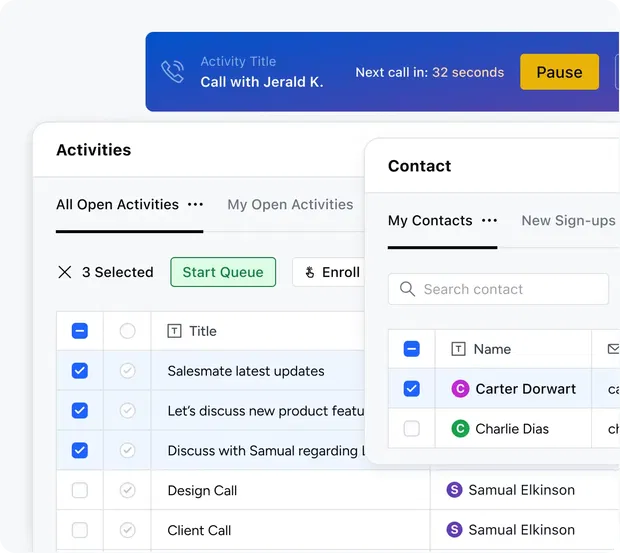Screen dimensions: 620x553
Task: Click Carter Dorwart avatar icon
Action: click(x=460, y=389)
